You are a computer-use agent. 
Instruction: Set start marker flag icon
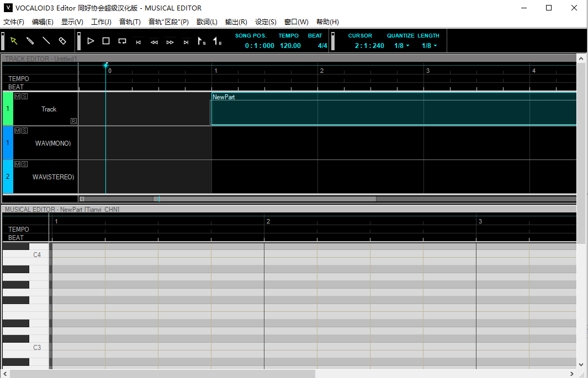click(202, 41)
